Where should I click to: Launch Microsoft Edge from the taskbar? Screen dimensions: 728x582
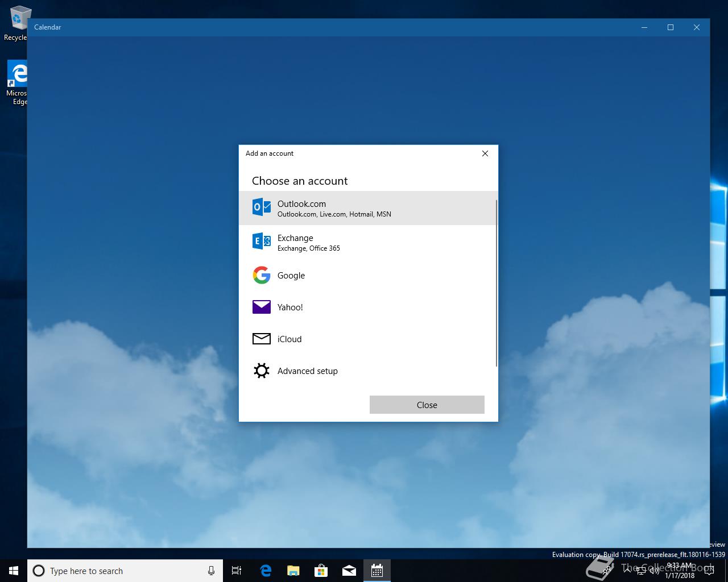[x=266, y=571]
